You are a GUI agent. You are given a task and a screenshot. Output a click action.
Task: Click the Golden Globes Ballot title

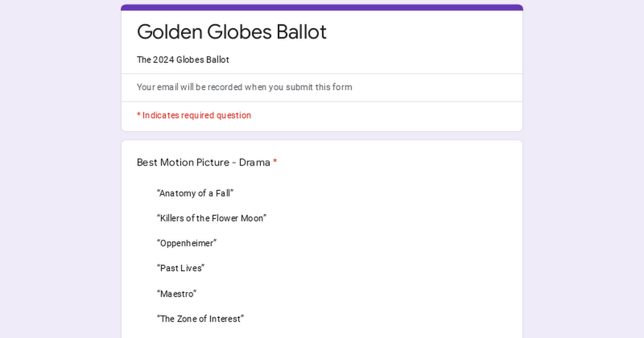[x=232, y=32]
